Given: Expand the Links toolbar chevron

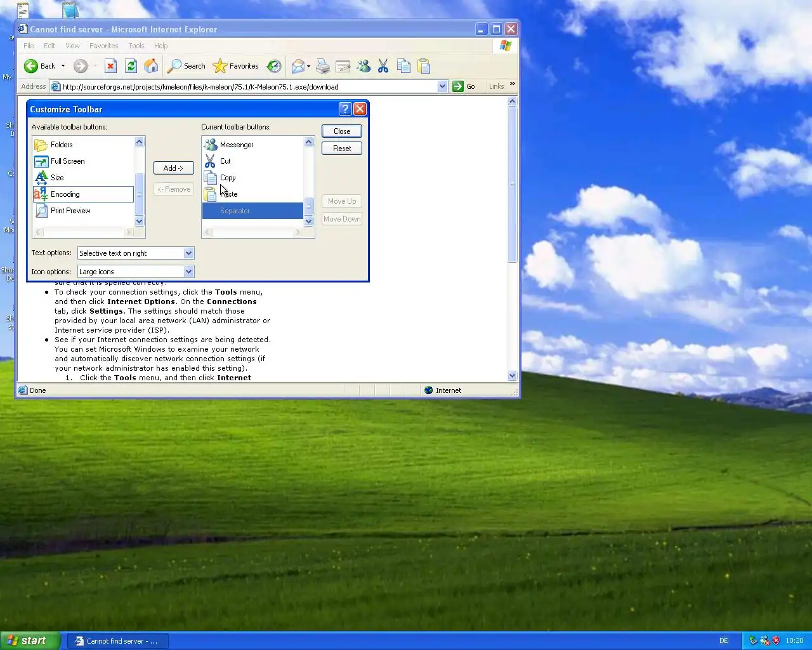Looking at the screenshot, I should (512, 84).
